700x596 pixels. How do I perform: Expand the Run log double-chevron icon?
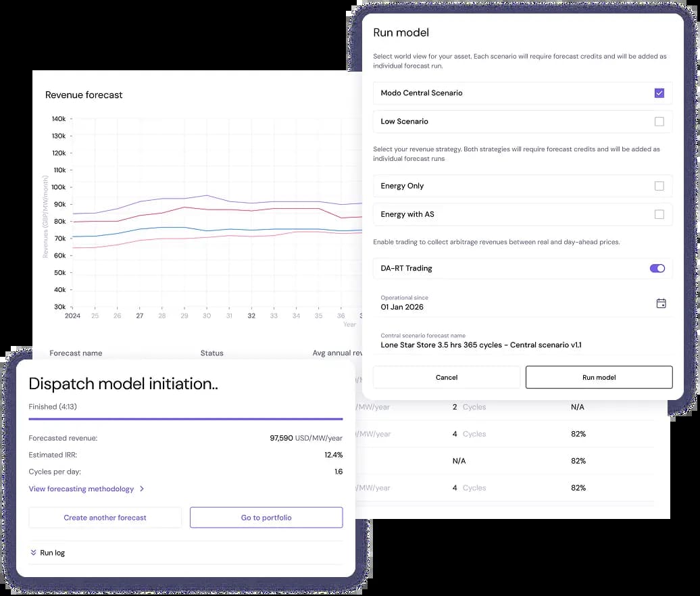click(x=33, y=553)
